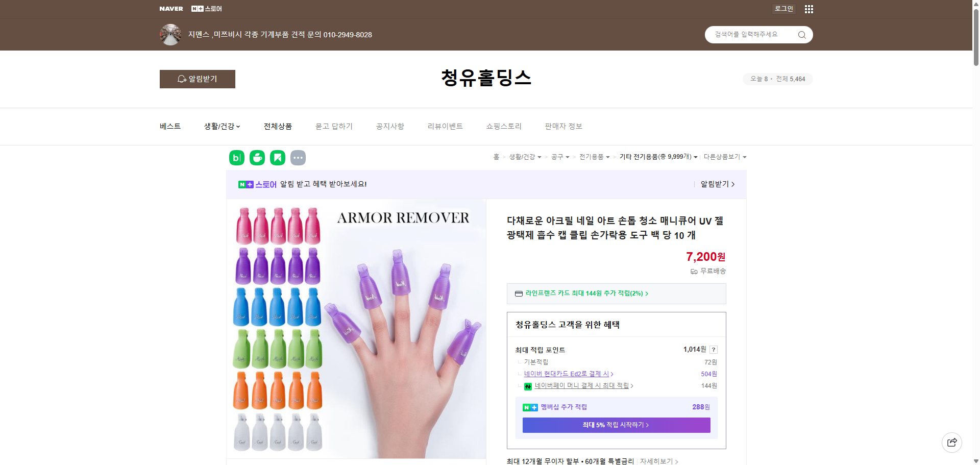Screen dimensions: 980x465
Task: Click the 최대 5% 적립 시작하기 gradient banner
Action: [616, 425]
